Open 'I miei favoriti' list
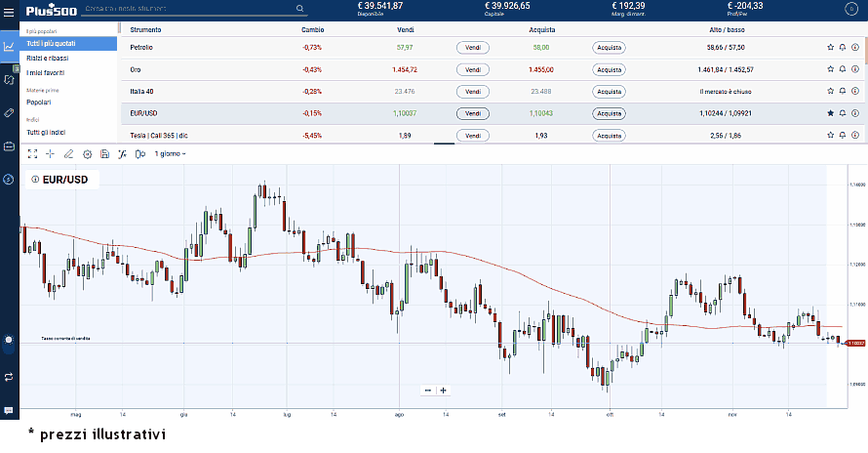The height and width of the screenshot is (453, 868). pos(45,72)
